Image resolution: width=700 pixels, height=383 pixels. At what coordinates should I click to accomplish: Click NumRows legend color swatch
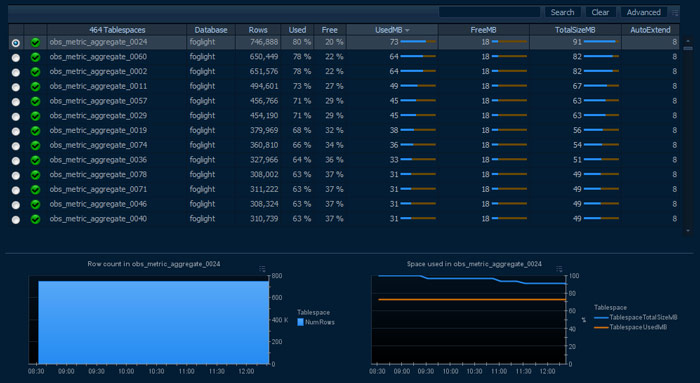pyautogui.click(x=300, y=322)
